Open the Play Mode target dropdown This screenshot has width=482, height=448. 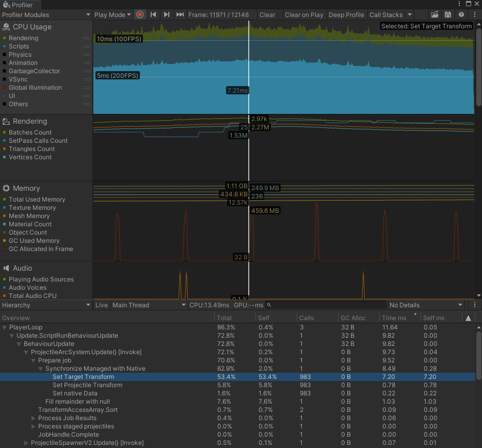click(x=113, y=15)
